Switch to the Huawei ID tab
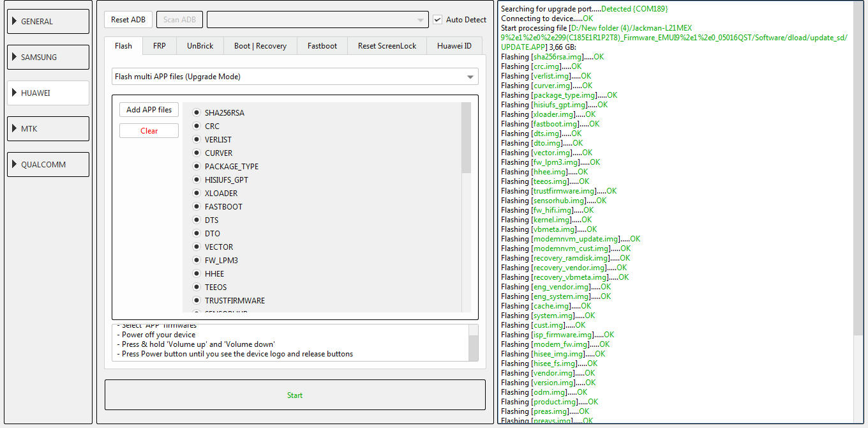 click(x=454, y=46)
